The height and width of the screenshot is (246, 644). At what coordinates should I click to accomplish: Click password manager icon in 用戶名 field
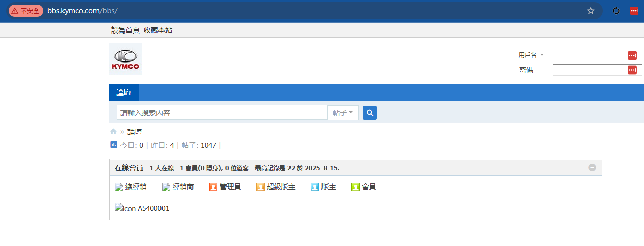[x=632, y=55]
